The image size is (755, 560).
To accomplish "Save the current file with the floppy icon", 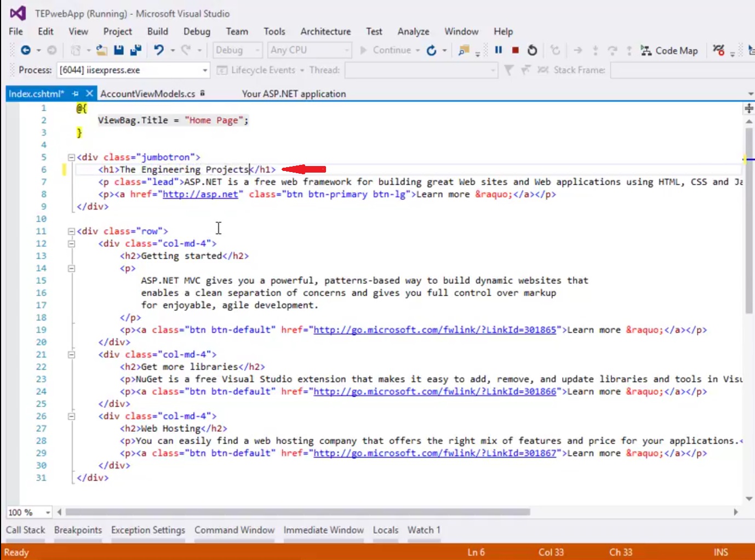I will point(118,50).
